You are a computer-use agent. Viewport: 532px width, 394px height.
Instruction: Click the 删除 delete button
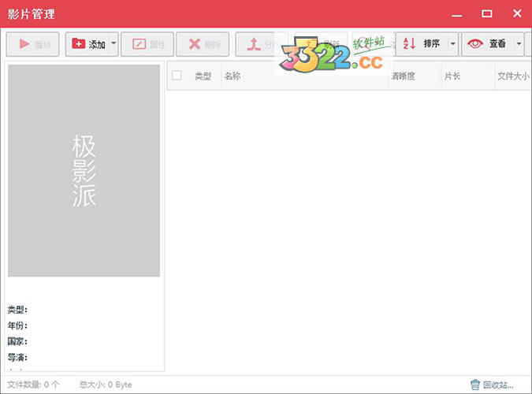(x=203, y=44)
